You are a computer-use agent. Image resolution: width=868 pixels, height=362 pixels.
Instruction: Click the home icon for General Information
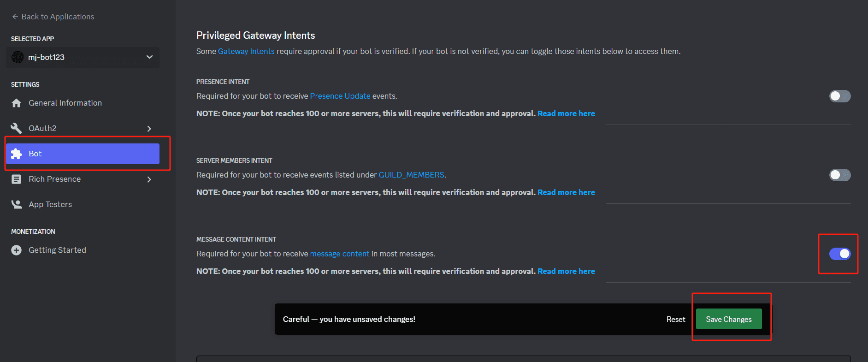[17, 103]
